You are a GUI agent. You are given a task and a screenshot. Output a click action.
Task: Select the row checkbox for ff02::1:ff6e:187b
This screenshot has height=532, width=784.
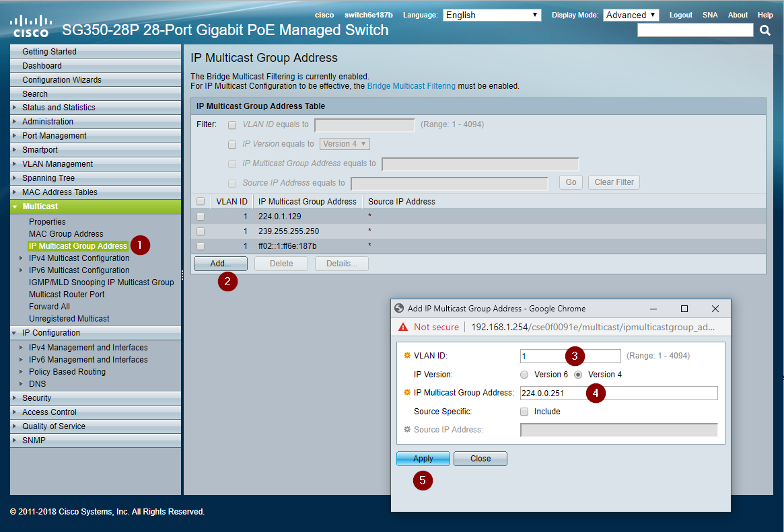(x=201, y=245)
